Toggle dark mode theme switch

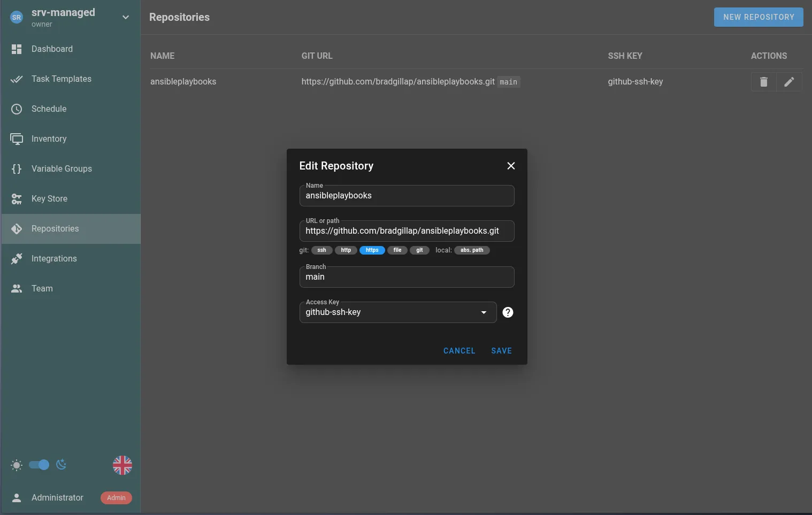(x=39, y=465)
